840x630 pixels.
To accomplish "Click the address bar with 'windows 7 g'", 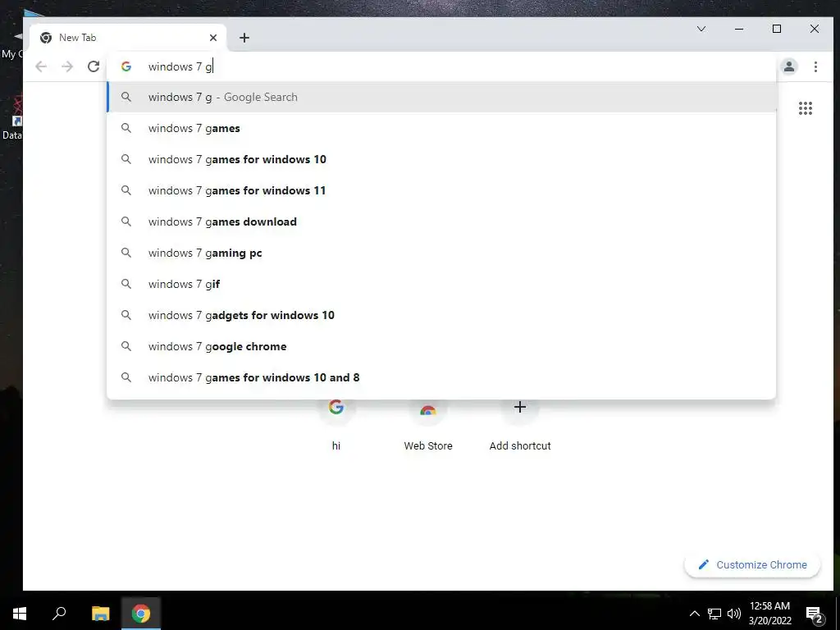I will coord(442,66).
